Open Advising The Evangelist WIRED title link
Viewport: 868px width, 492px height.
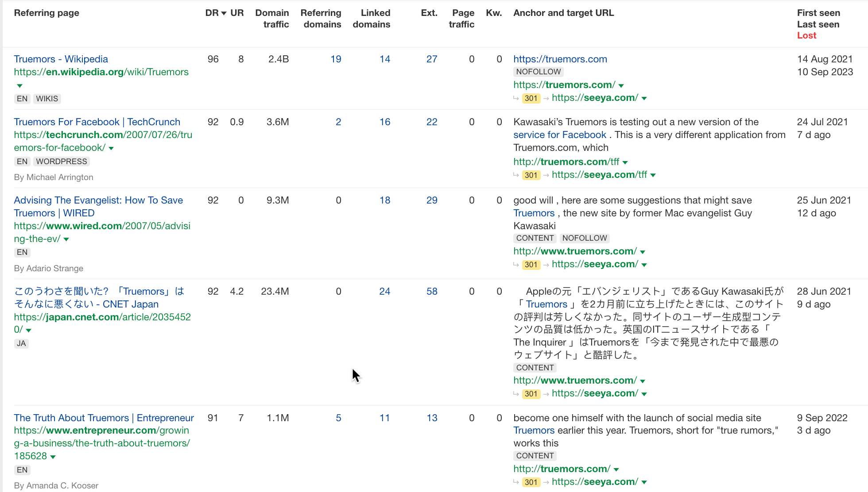tap(98, 207)
